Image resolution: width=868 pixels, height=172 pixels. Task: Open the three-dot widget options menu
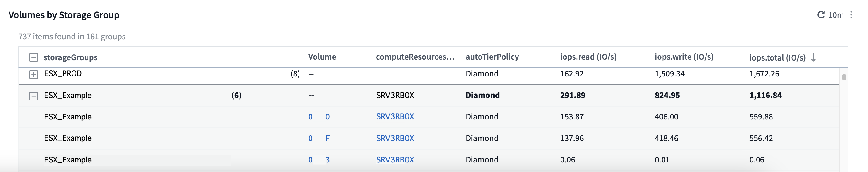(x=851, y=15)
